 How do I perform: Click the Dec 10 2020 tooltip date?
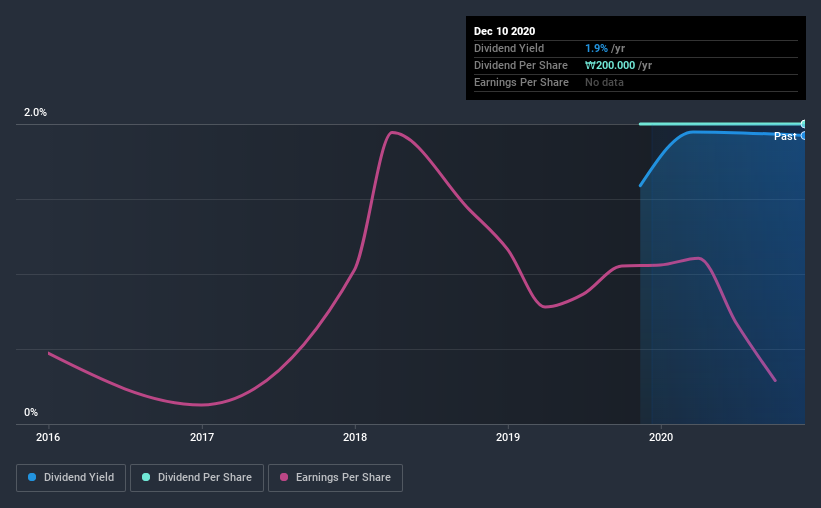504,31
